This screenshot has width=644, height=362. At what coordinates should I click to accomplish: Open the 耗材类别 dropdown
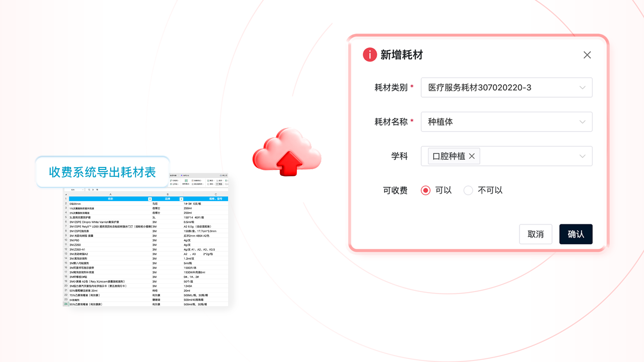pyautogui.click(x=506, y=87)
